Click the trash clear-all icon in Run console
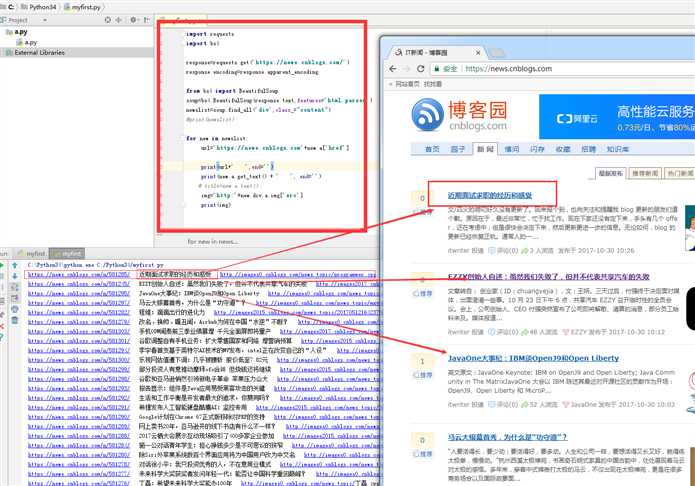 tap(15, 320)
